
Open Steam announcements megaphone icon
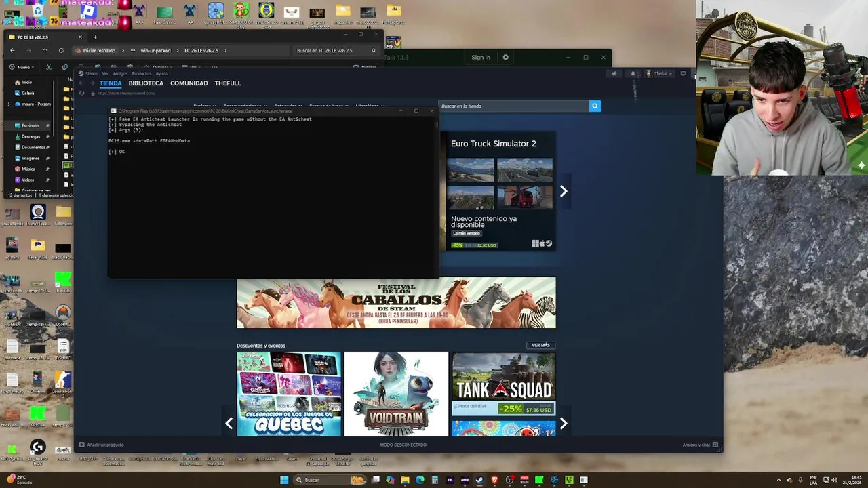click(x=614, y=73)
